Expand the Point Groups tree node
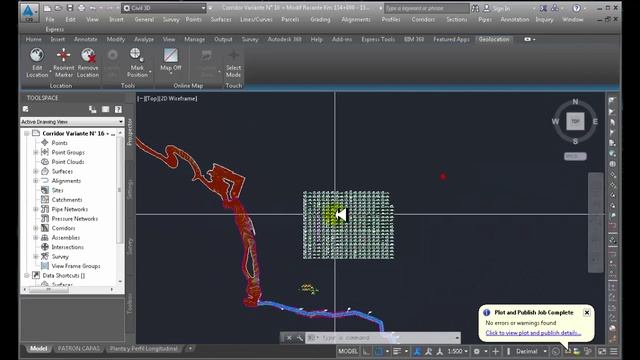Image resolution: width=640 pixels, height=360 pixels. click(36, 152)
